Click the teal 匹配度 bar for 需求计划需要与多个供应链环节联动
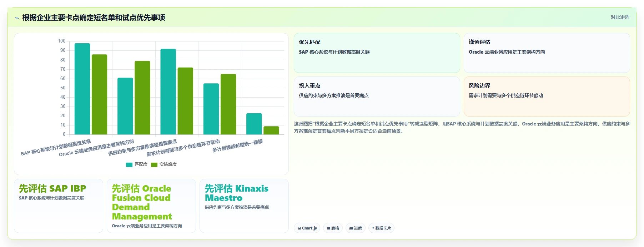 (x=211, y=109)
